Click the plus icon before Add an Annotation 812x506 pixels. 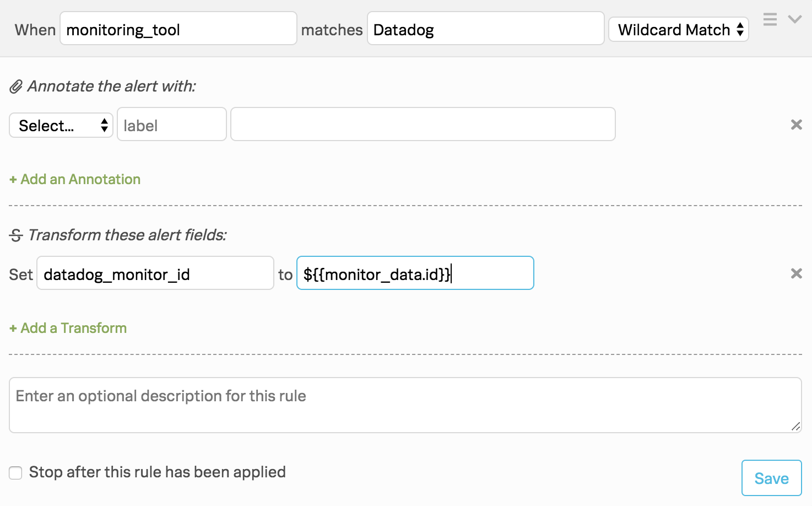tap(12, 179)
